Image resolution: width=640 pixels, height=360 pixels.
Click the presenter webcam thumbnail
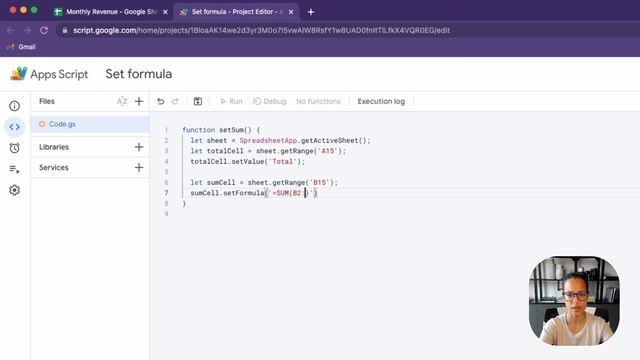tap(574, 301)
